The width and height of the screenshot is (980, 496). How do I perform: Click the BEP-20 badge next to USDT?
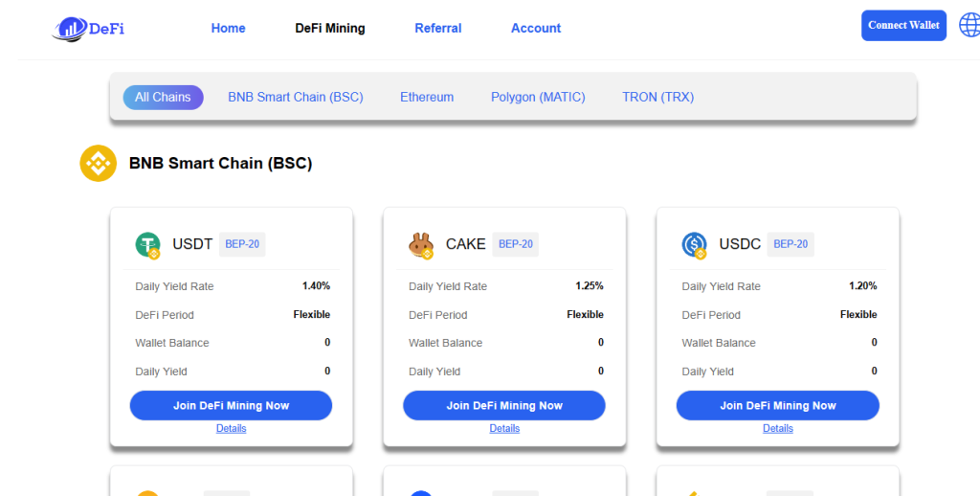point(242,244)
